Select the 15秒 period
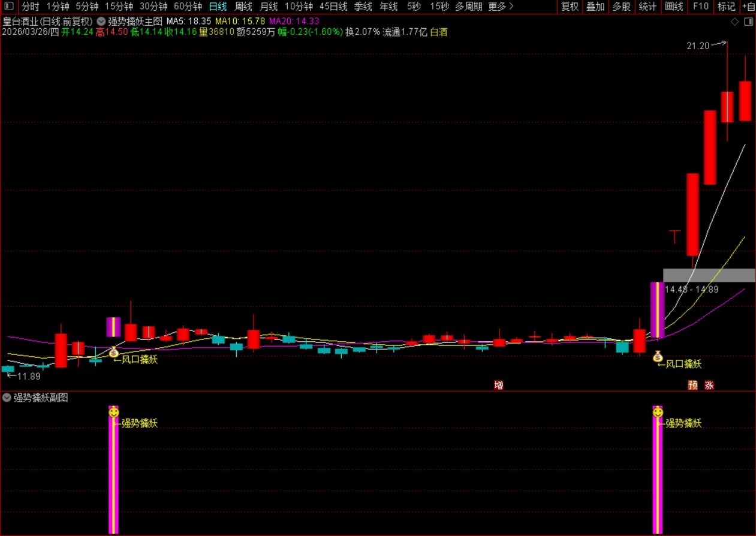Viewport: 756px width, 536px height. point(439,7)
